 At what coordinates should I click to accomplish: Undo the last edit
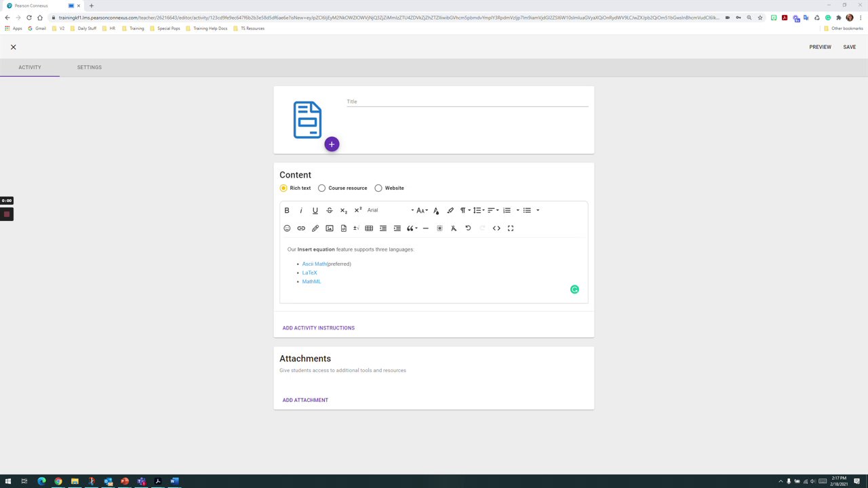(468, 228)
